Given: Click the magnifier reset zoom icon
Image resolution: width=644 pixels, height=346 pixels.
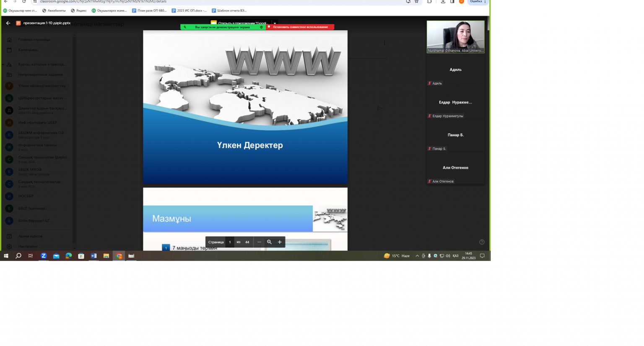Looking at the screenshot, I should point(269,242).
